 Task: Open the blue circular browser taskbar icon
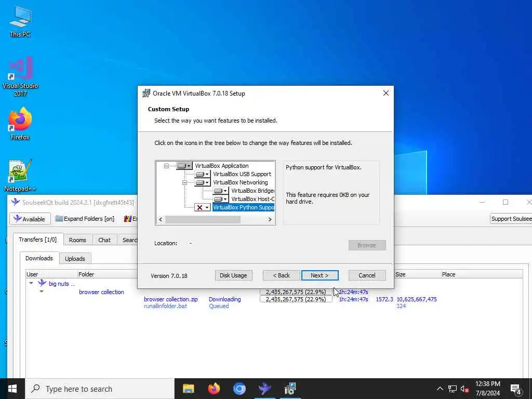(x=239, y=389)
